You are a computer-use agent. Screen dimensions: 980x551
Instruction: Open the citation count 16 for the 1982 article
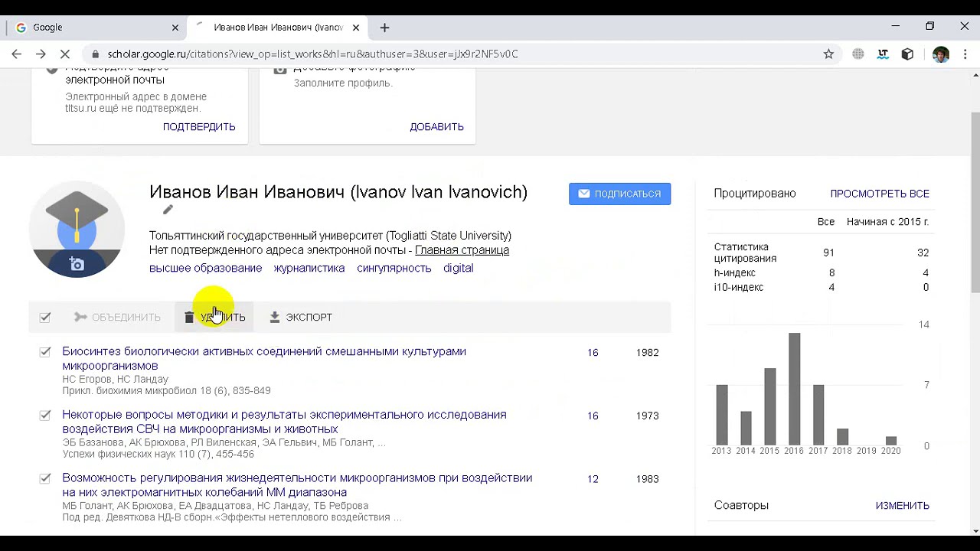pos(593,353)
